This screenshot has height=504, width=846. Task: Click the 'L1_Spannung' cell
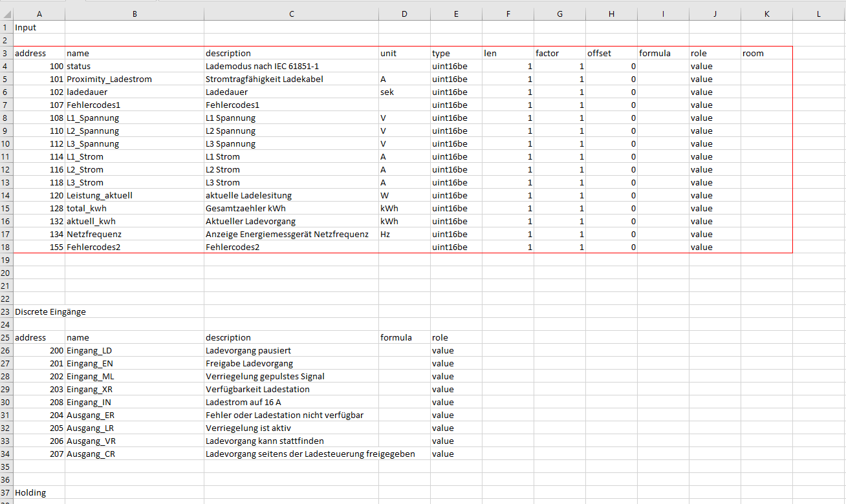click(135, 118)
